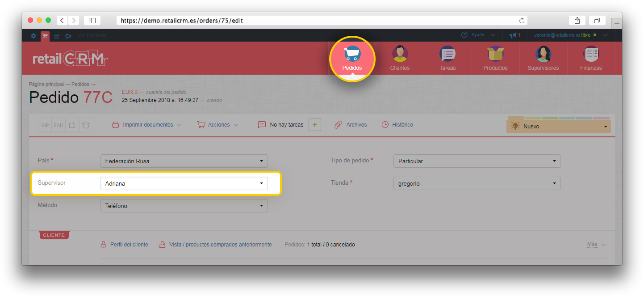Toggle the BAD mark on the order
Image resolution: width=644 pixels, height=297 pixels.
click(59, 125)
